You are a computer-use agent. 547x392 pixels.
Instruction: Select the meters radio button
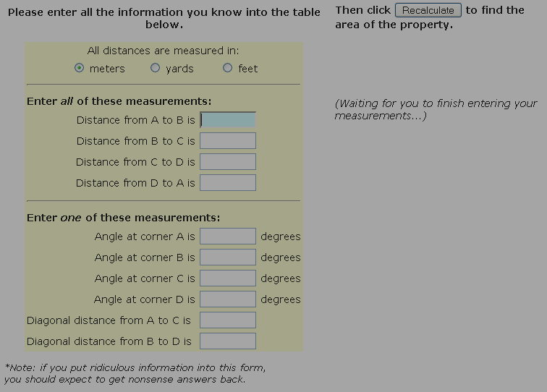point(80,68)
